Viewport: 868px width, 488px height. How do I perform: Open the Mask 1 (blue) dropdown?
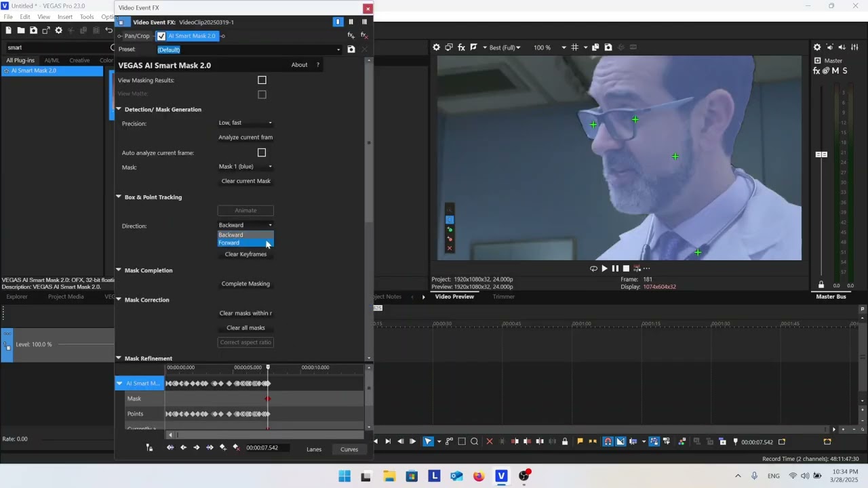(245, 167)
